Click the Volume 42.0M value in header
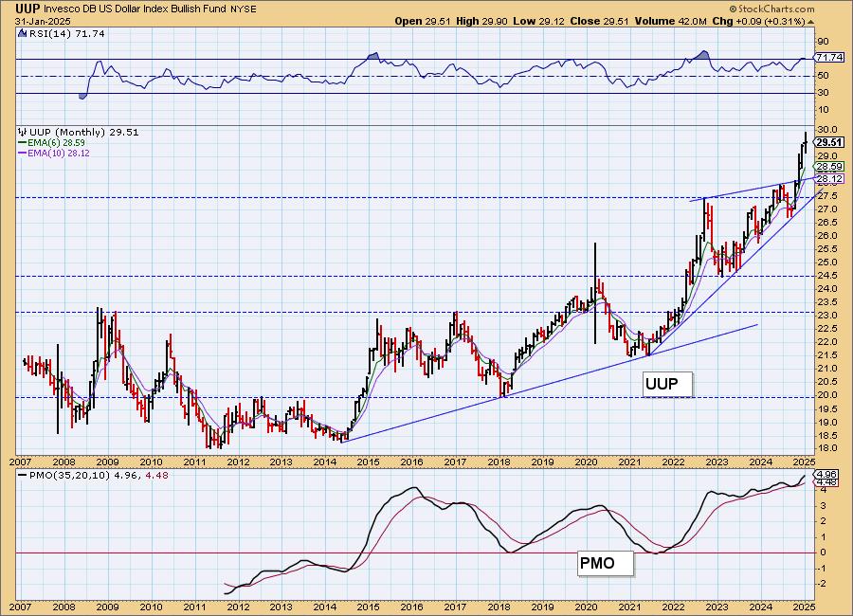Image resolution: width=853 pixels, height=616 pixels. coord(670,21)
